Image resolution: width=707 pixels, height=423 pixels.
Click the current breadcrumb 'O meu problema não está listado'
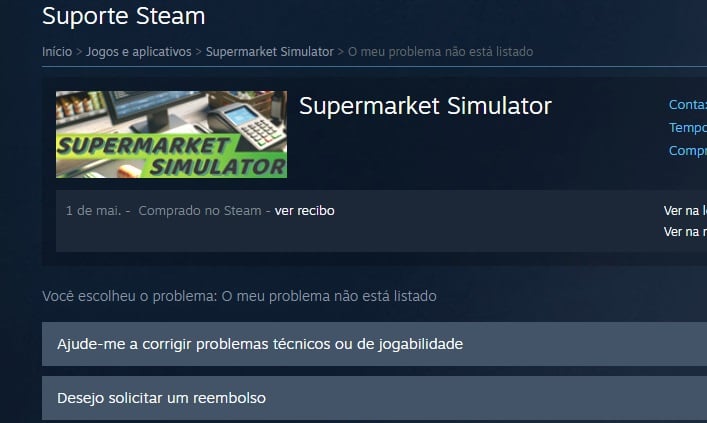[440, 52]
